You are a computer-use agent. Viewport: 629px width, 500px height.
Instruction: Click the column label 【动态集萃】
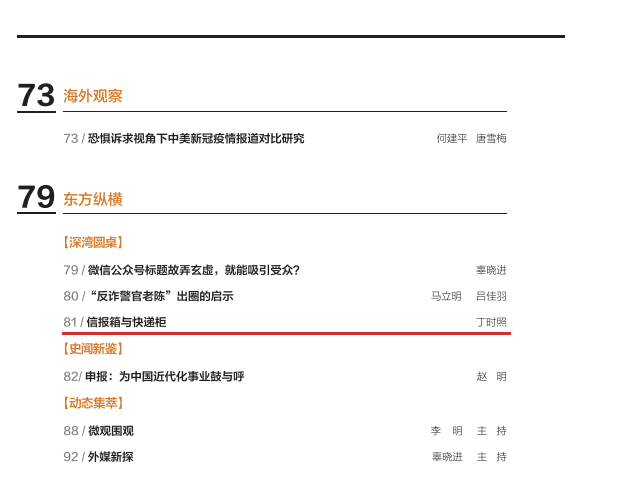click(x=93, y=403)
